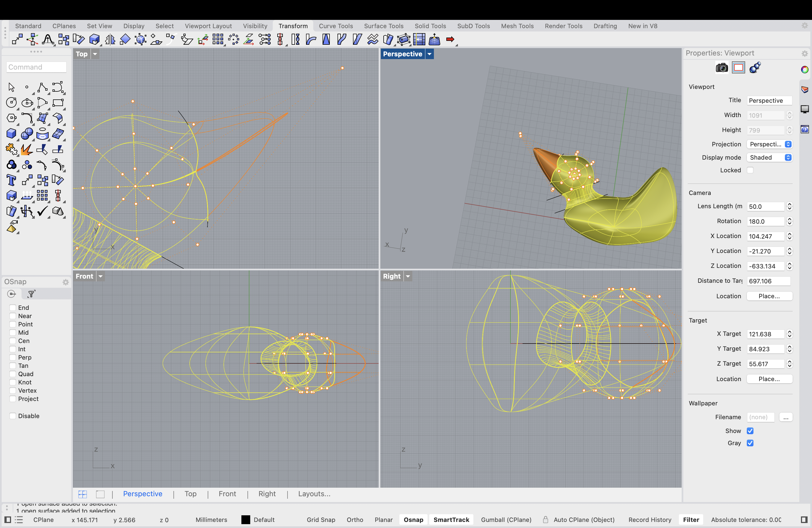Image resolution: width=812 pixels, height=528 pixels.
Task: Select the Circle tool
Action: coord(11,103)
